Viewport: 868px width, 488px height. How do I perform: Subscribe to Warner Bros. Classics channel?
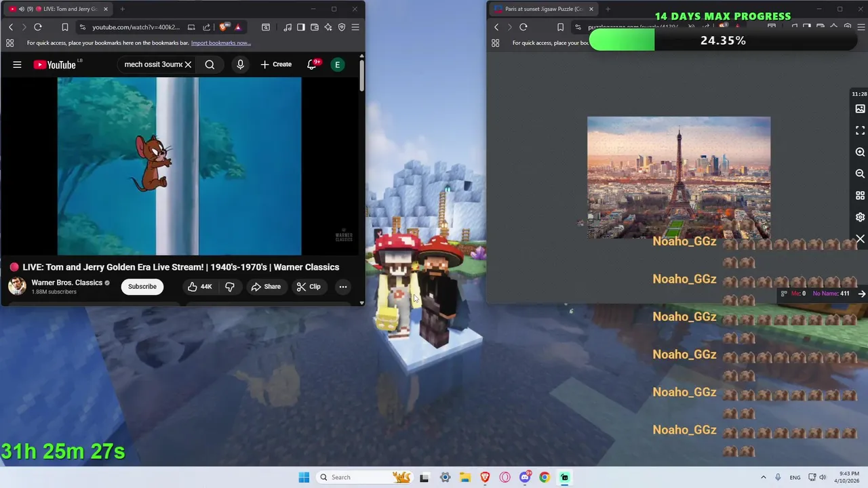pos(142,286)
